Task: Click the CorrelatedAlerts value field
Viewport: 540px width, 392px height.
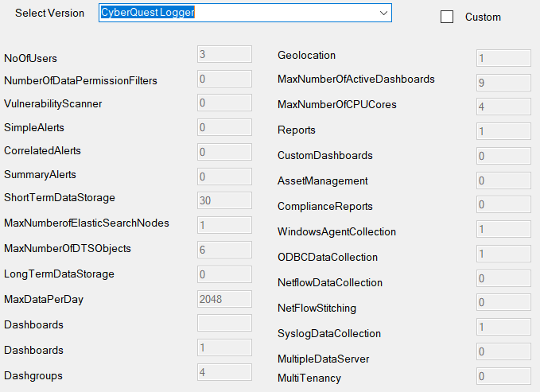Action: tap(224, 152)
